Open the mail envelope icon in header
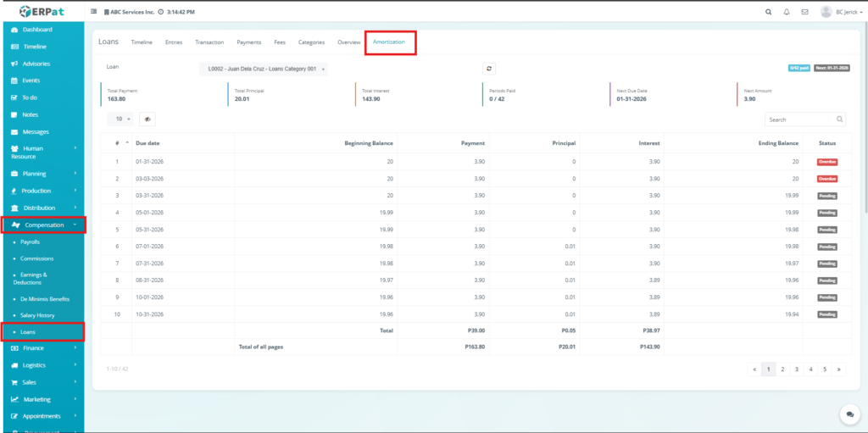This screenshot has height=433, width=868. click(804, 12)
